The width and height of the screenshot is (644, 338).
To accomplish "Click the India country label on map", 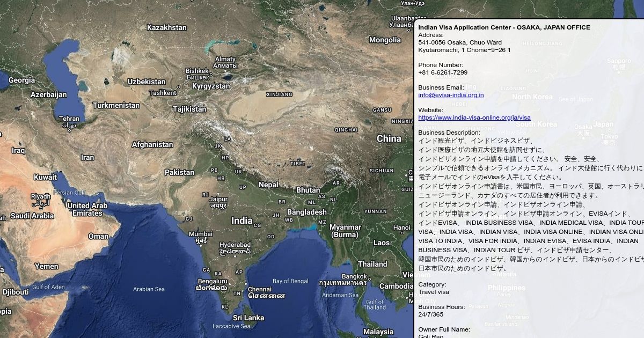I will point(241,221).
